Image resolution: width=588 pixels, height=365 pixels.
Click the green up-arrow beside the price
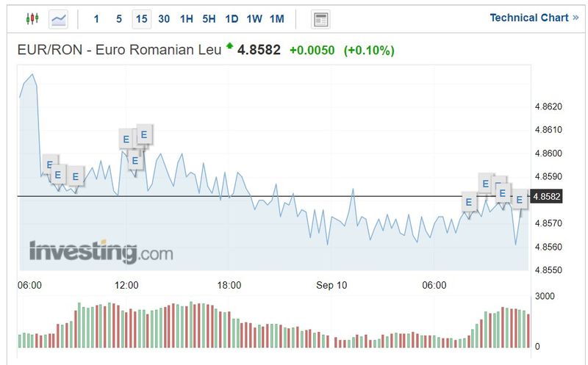coord(229,47)
